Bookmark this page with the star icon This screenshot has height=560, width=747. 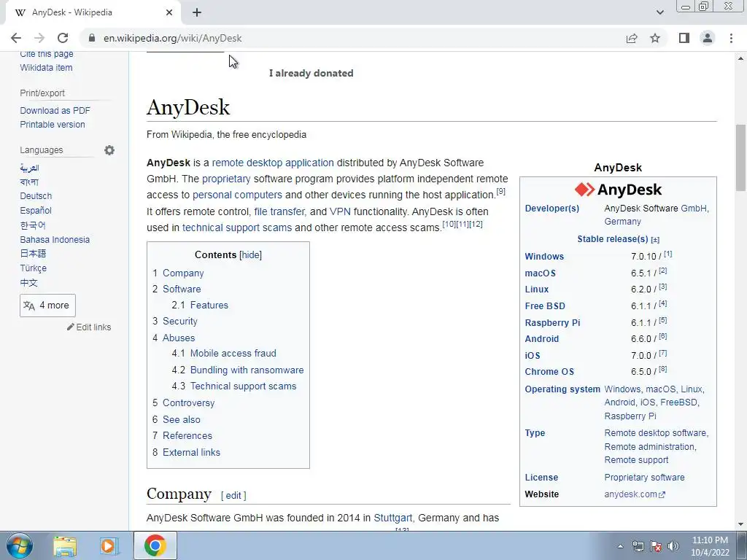point(655,38)
